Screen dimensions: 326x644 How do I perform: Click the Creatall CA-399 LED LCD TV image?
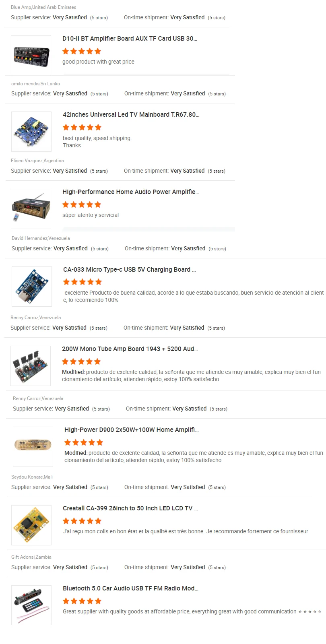pyautogui.click(x=31, y=525)
